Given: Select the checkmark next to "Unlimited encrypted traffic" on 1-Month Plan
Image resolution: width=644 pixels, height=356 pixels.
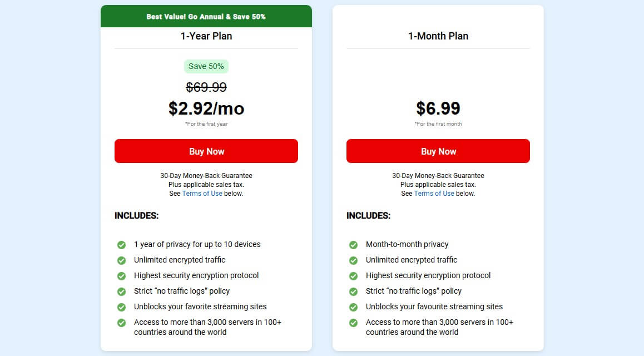Looking at the screenshot, I should [x=354, y=260].
